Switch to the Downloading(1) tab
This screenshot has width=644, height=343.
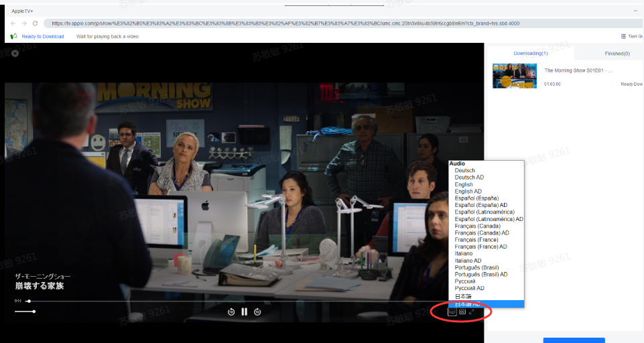tap(531, 54)
